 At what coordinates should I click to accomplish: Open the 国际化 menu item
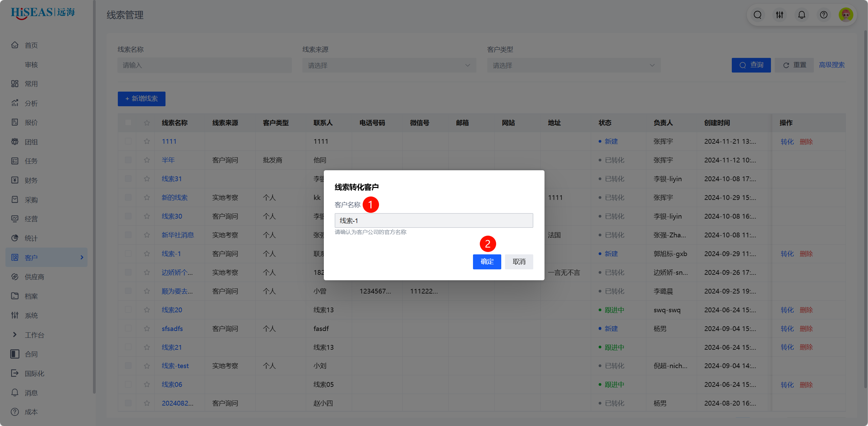(x=34, y=374)
